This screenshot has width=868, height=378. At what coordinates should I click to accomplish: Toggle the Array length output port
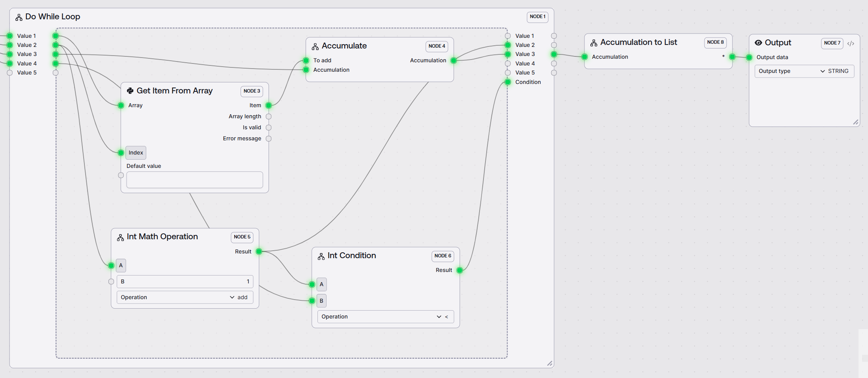pyautogui.click(x=269, y=117)
